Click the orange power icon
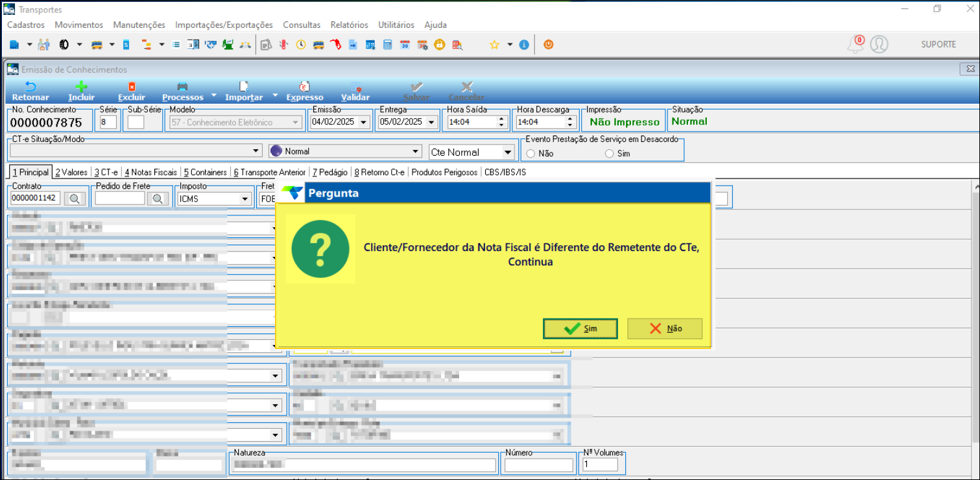Viewport: 980px width, 480px height. click(548, 45)
